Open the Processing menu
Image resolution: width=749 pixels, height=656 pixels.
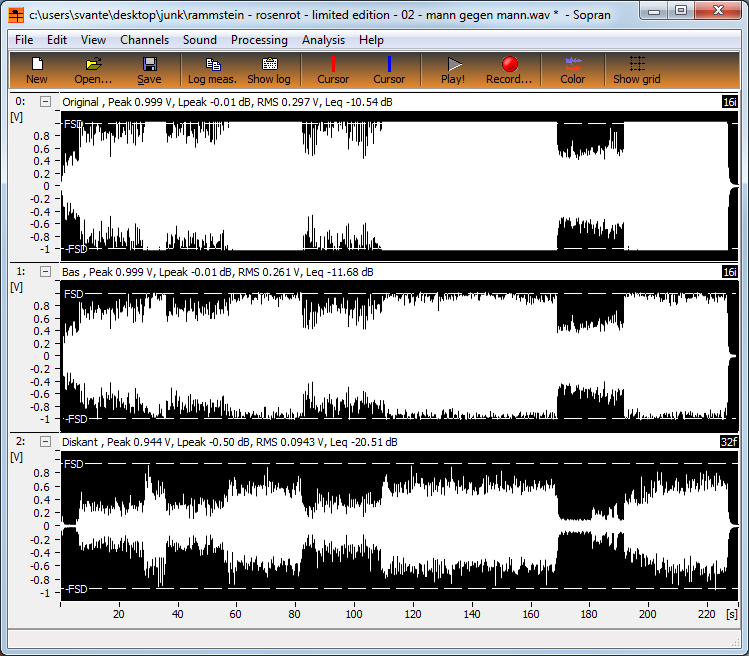[259, 40]
